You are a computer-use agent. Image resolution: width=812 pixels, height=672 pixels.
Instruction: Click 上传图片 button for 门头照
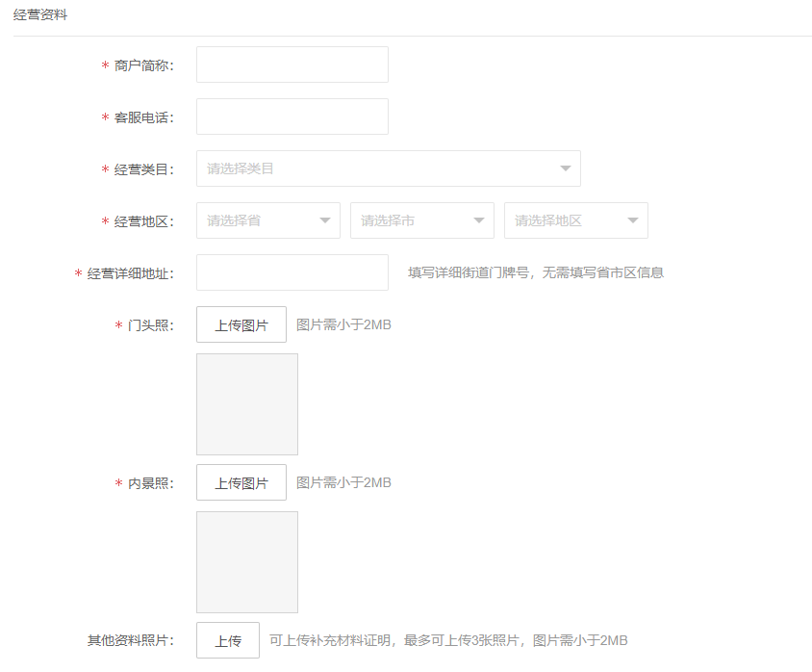(x=241, y=324)
